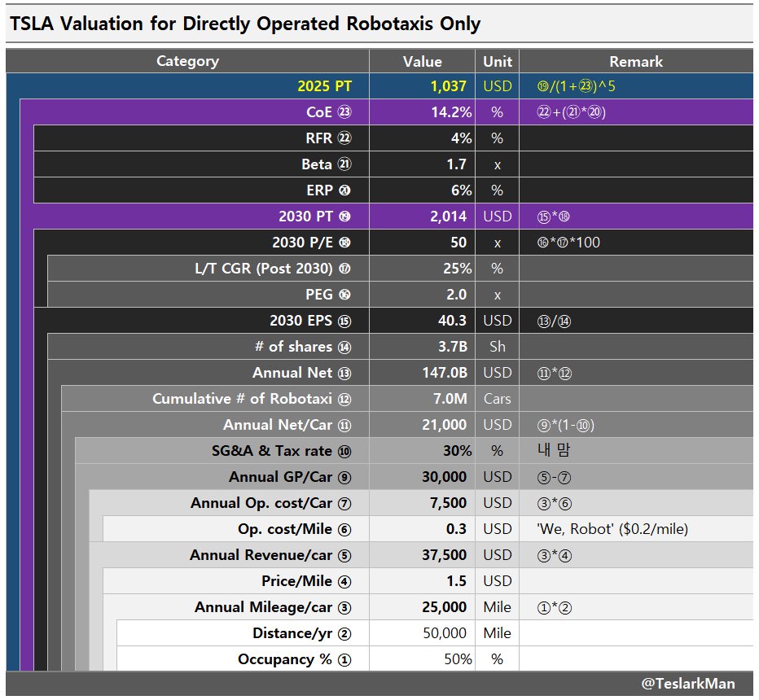
Task: Click the 2030 PT value '2,014'
Action: pyautogui.click(x=448, y=217)
